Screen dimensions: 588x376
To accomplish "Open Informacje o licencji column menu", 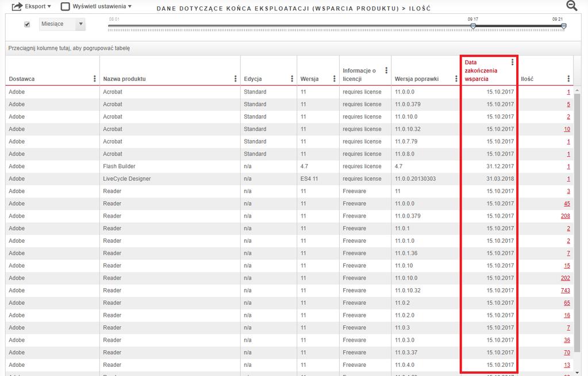I will [x=386, y=71].
